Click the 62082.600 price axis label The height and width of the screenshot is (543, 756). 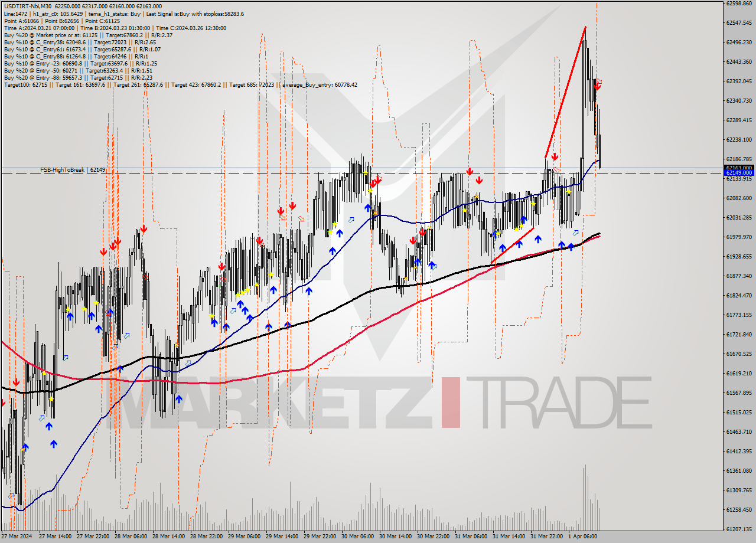coord(739,198)
